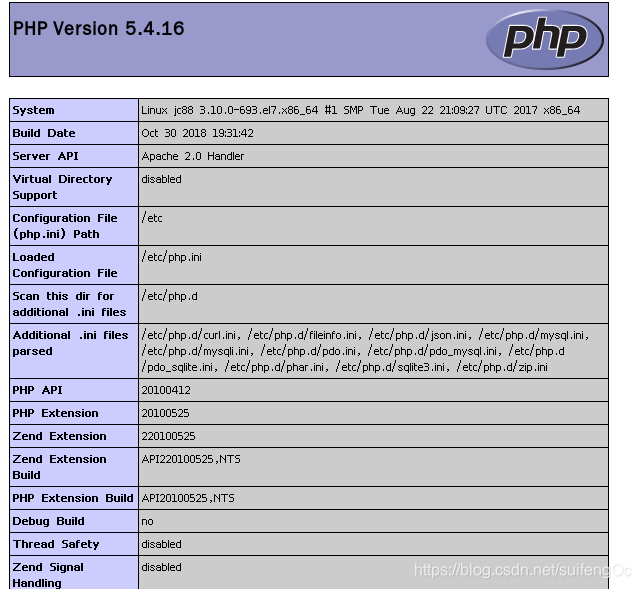
Task: Click the PHP logo image
Action: [x=545, y=39]
